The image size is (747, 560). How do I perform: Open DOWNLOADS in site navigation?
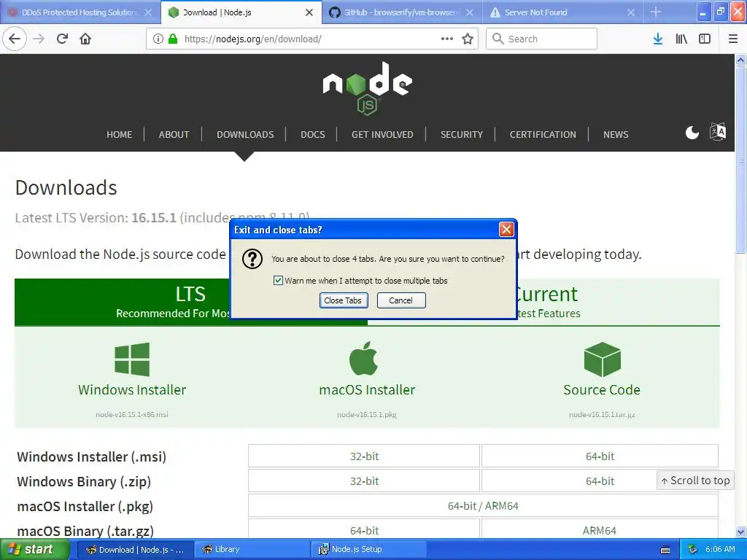(245, 135)
